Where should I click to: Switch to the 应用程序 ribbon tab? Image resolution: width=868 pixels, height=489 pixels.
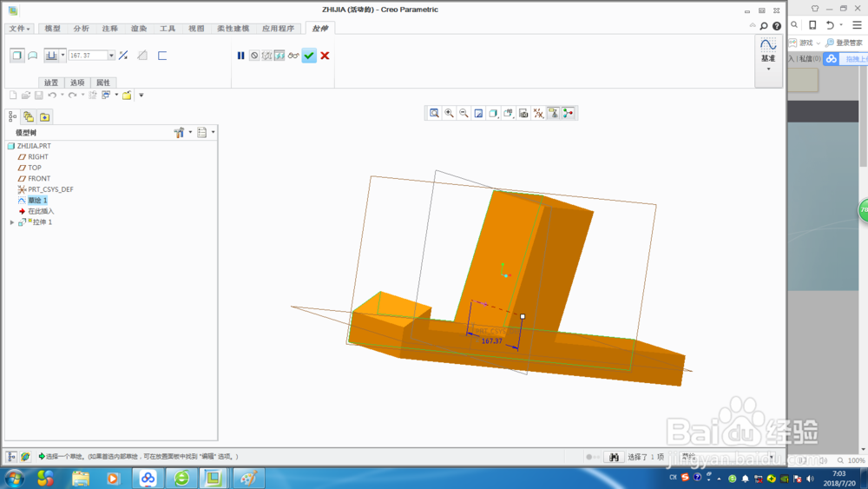pos(279,29)
